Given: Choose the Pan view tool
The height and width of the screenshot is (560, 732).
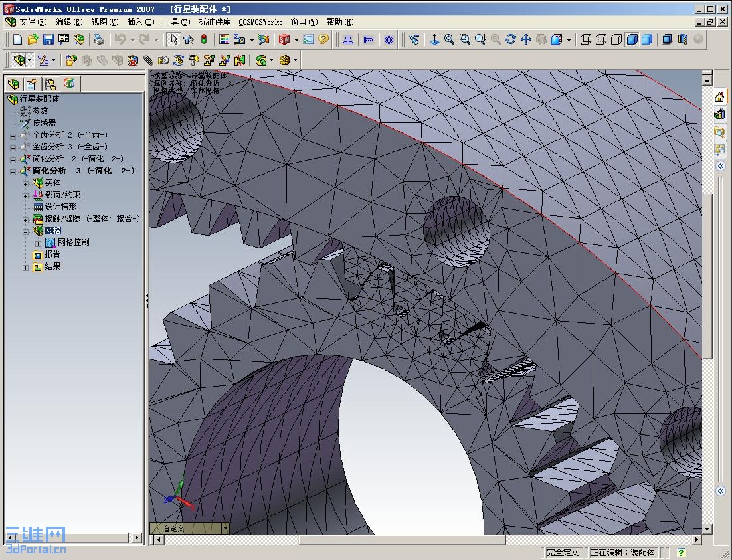Looking at the screenshot, I should pos(525,40).
